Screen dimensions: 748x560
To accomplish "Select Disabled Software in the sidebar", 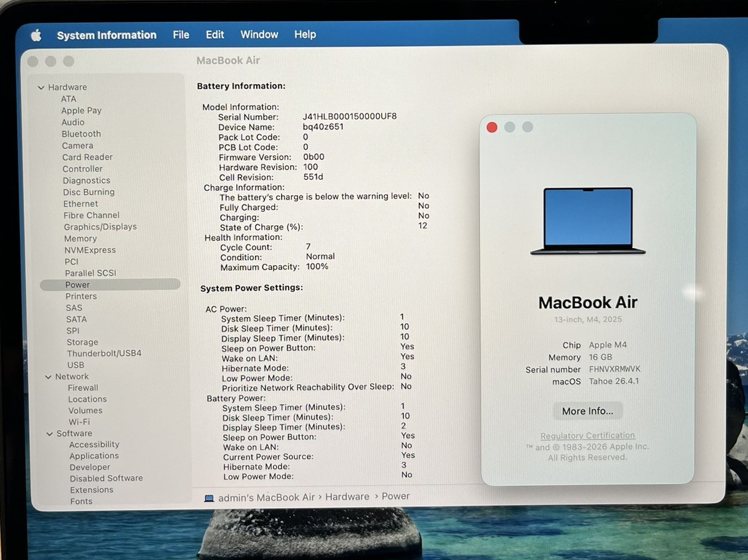I will tap(106, 478).
